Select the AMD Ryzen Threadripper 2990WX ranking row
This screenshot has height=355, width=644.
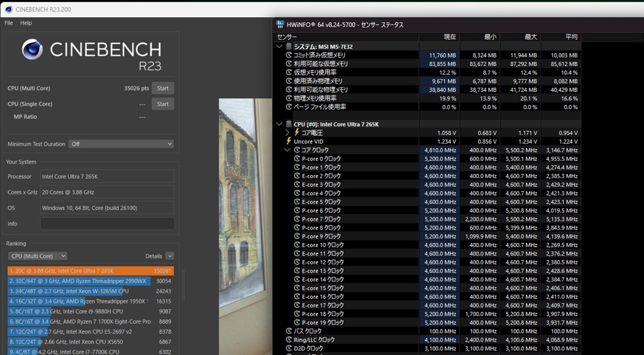[91, 281]
